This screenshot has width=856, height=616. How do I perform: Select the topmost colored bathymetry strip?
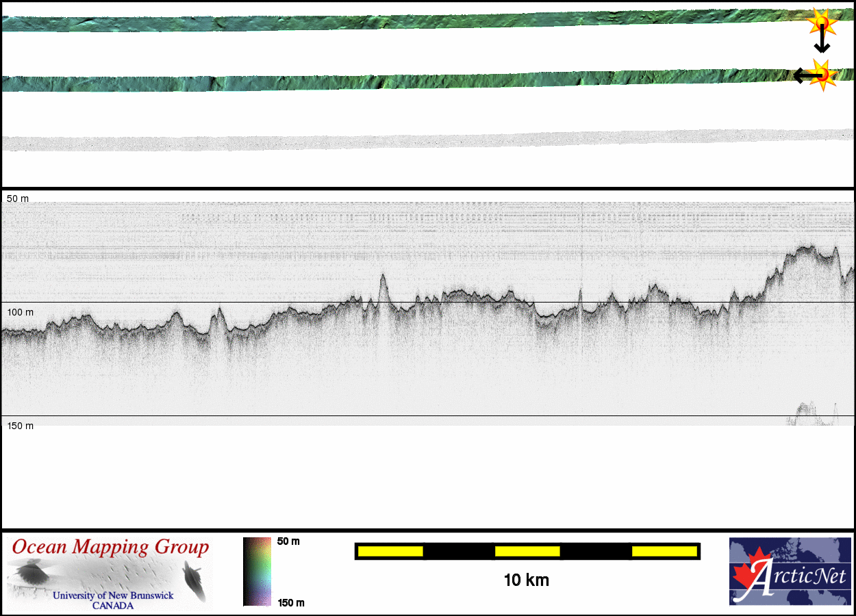(x=411, y=22)
